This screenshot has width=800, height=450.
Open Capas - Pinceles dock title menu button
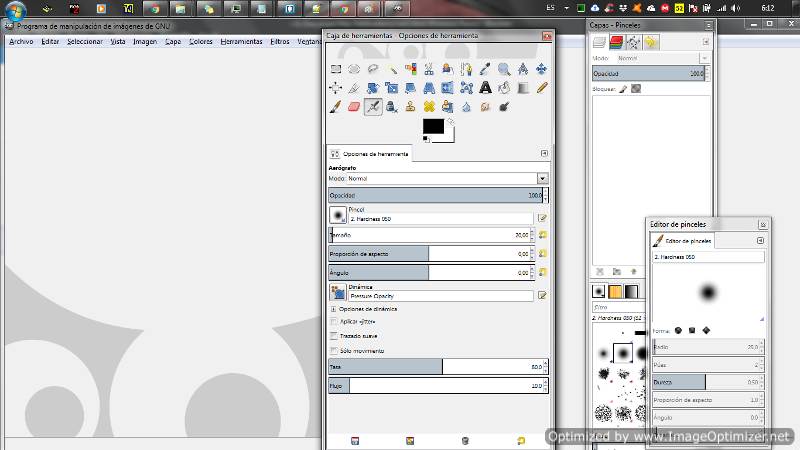pyautogui.click(x=709, y=25)
